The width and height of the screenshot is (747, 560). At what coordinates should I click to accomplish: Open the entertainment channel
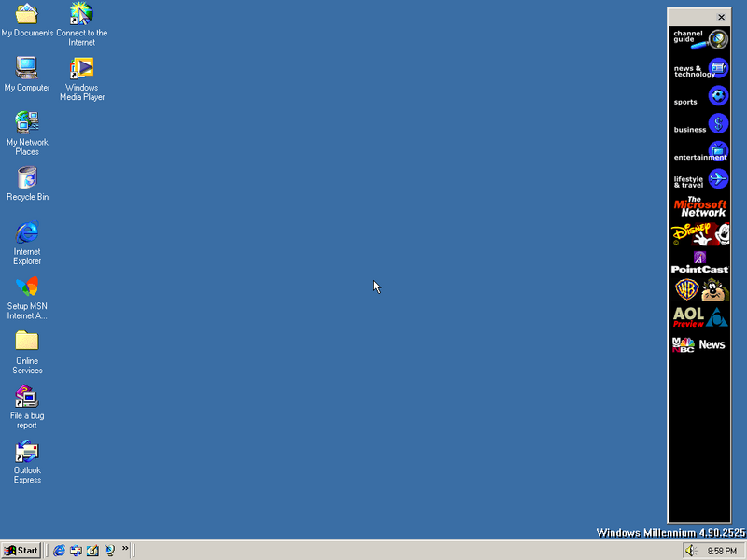[699, 152]
